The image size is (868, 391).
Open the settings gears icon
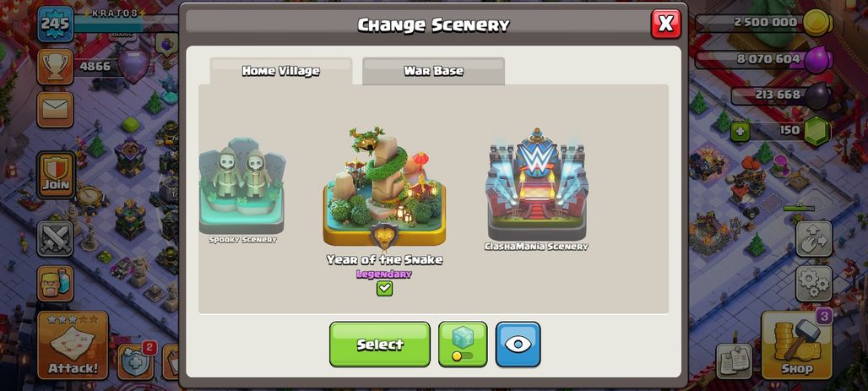(814, 283)
